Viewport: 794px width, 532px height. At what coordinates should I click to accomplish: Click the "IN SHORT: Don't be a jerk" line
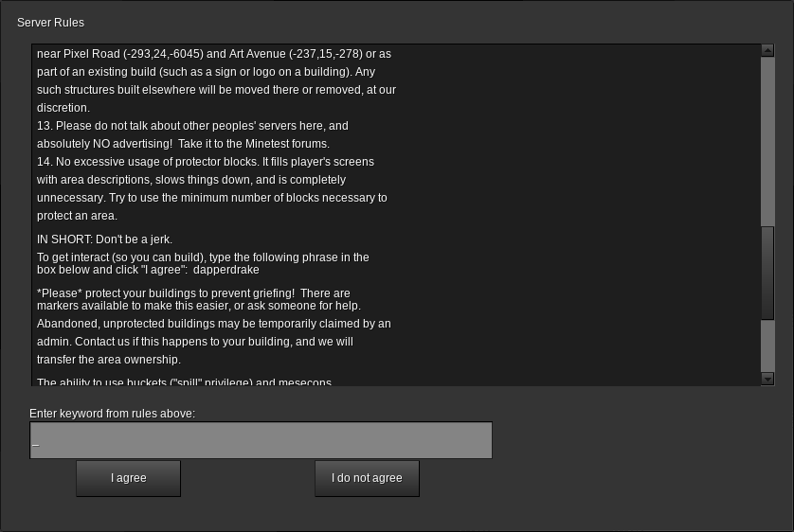[x=104, y=239]
